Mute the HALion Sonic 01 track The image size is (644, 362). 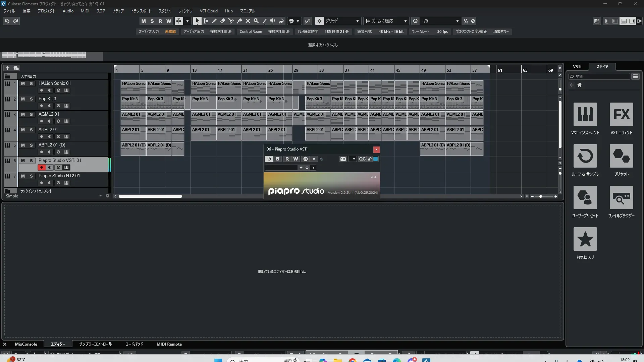coord(23,83)
